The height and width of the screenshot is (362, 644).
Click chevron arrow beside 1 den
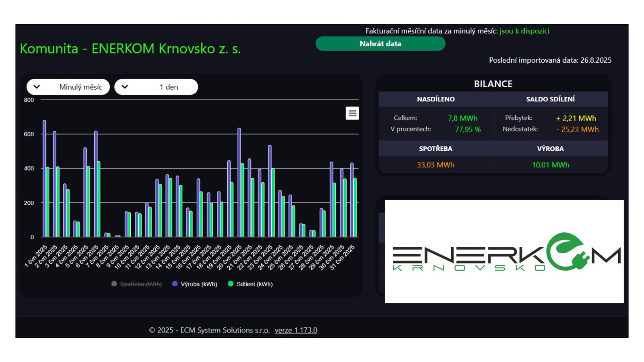125,87
